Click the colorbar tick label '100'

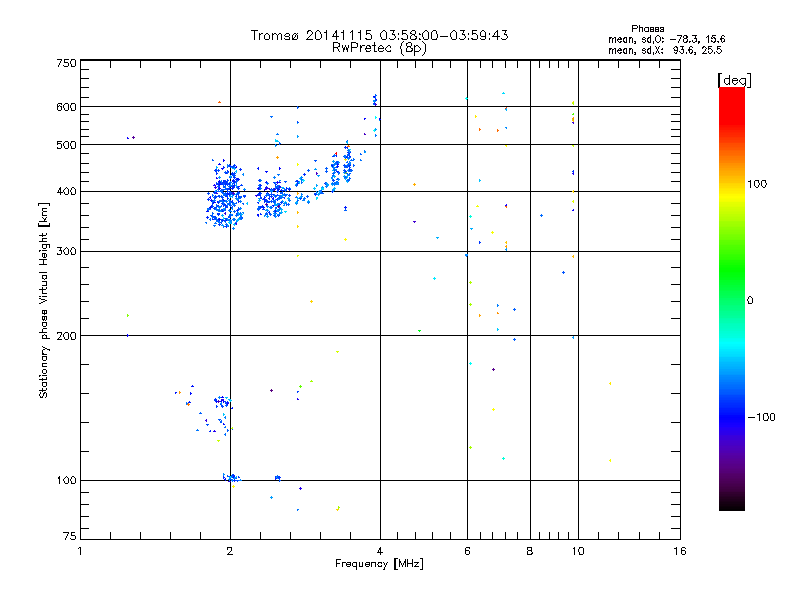(x=757, y=184)
